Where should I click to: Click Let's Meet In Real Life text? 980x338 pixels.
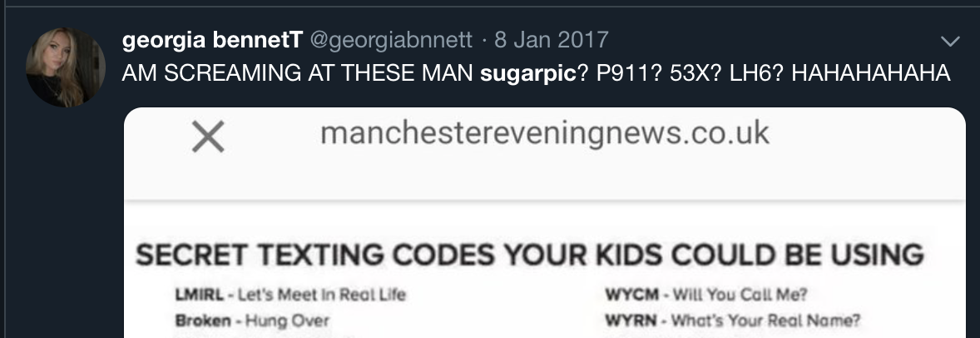(322, 294)
